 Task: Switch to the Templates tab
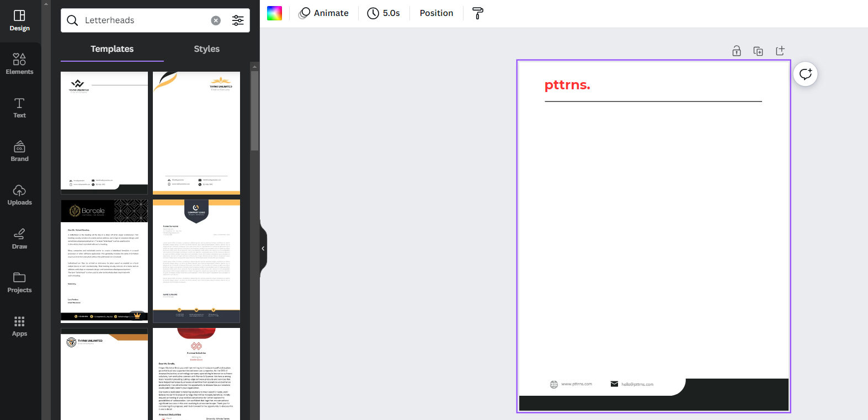coord(112,49)
